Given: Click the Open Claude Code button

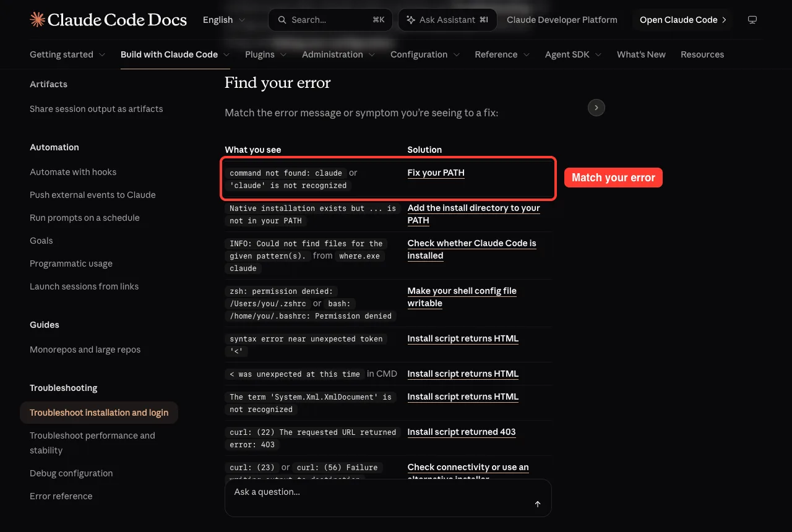Looking at the screenshot, I should (x=682, y=20).
